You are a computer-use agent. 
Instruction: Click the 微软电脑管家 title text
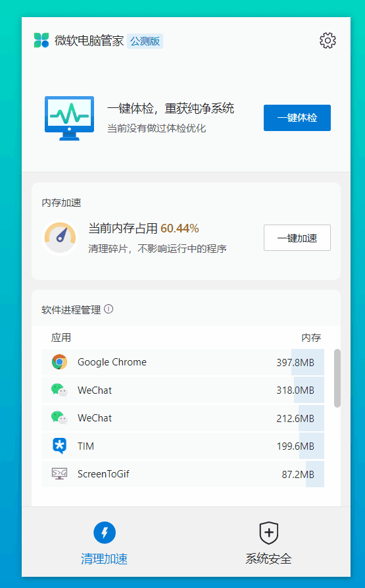[x=89, y=41]
